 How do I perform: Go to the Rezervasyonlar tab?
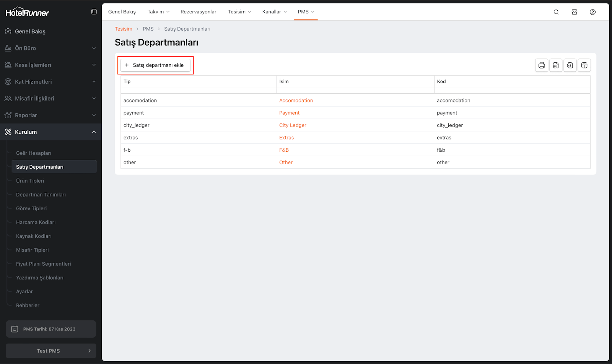[198, 12]
